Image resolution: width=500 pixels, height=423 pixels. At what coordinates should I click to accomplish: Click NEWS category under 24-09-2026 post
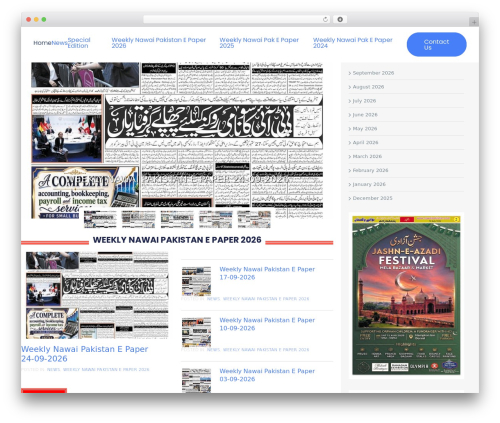pyautogui.click(x=53, y=370)
